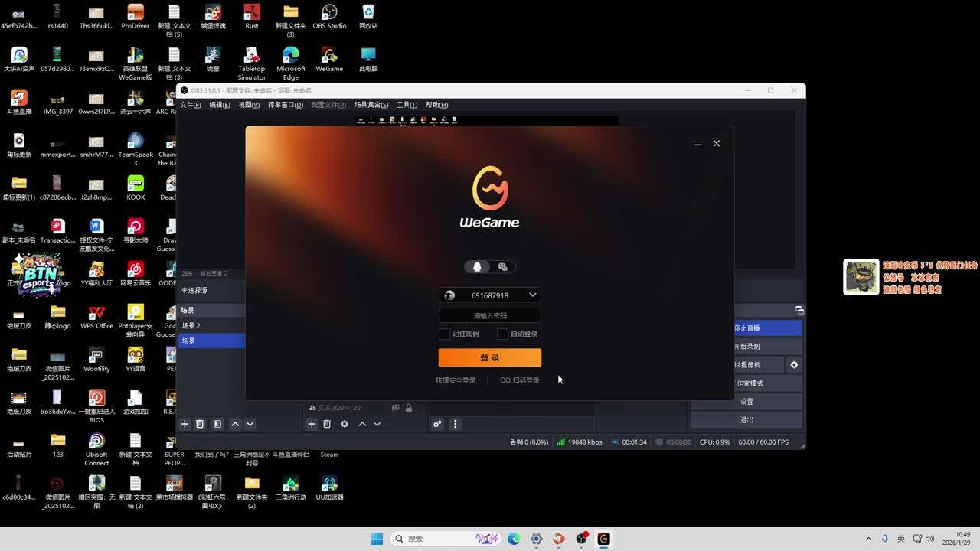Remove source with the sources trash icon
This screenshot has height=551, width=980.
pos(327,424)
